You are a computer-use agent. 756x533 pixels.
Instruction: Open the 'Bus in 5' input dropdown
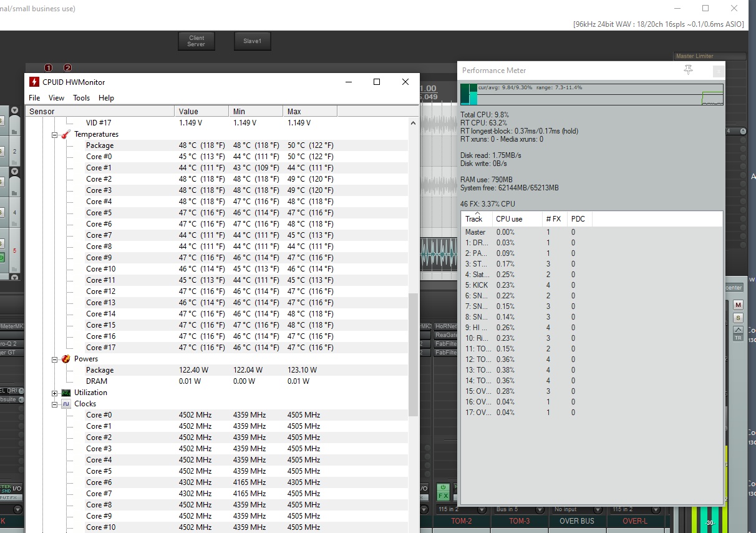click(x=518, y=509)
